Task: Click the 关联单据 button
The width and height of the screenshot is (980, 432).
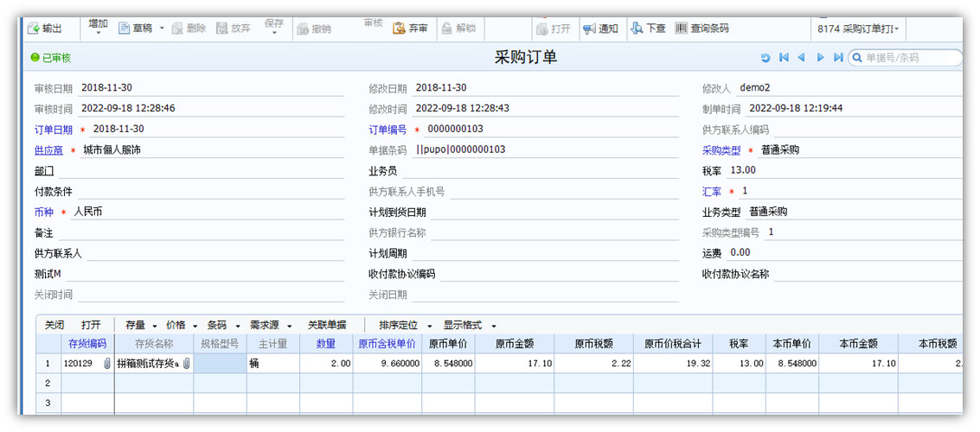Action: (327, 325)
